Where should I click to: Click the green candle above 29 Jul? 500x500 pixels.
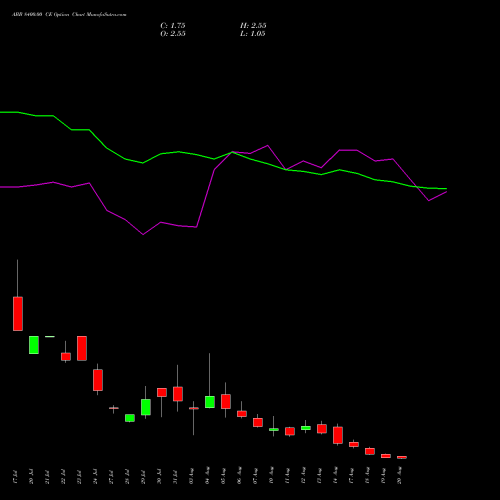[146, 407]
